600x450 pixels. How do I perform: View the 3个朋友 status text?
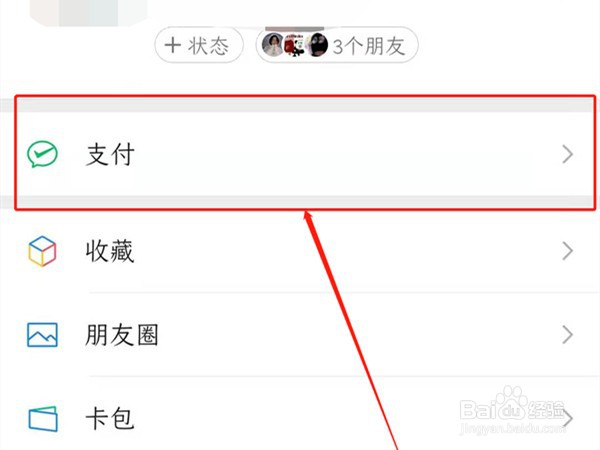coord(368,46)
